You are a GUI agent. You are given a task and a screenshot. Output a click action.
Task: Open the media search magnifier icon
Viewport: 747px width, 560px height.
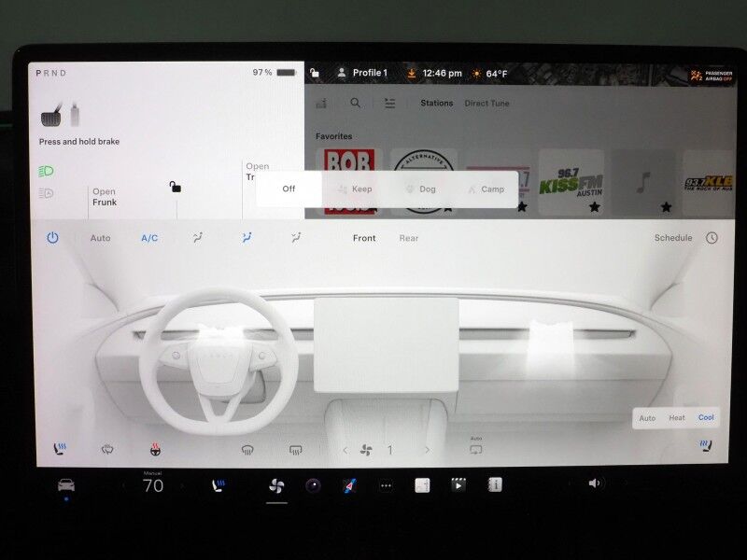355,103
